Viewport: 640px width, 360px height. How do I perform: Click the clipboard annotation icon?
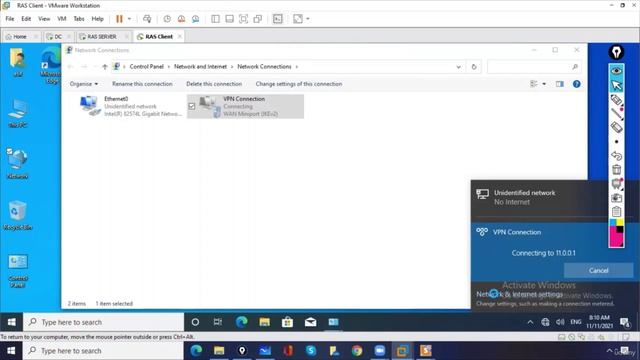point(616,211)
